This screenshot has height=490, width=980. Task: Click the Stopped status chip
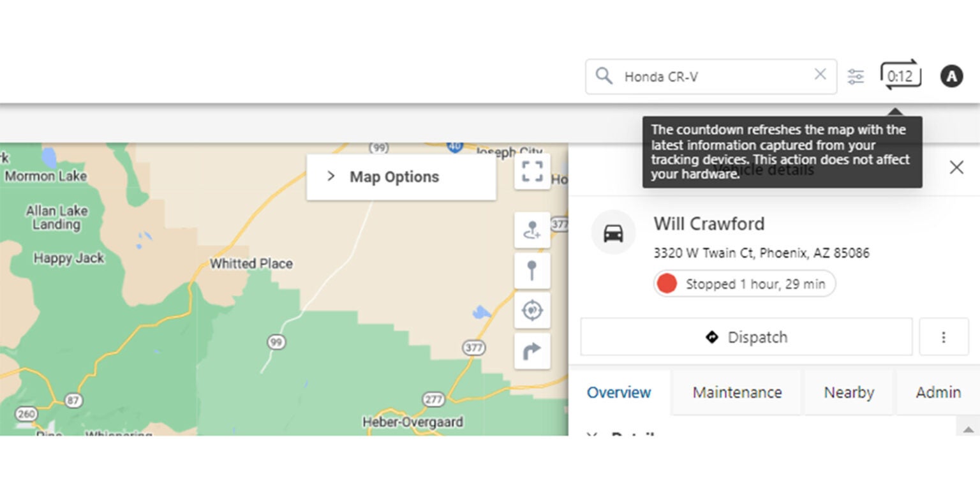[x=743, y=283]
